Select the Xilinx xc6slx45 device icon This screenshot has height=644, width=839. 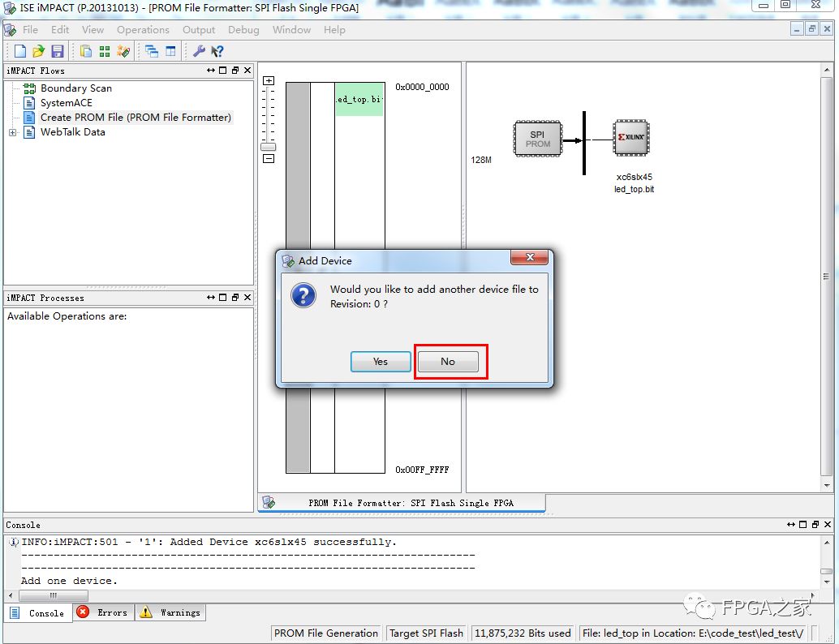(x=631, y=138)
